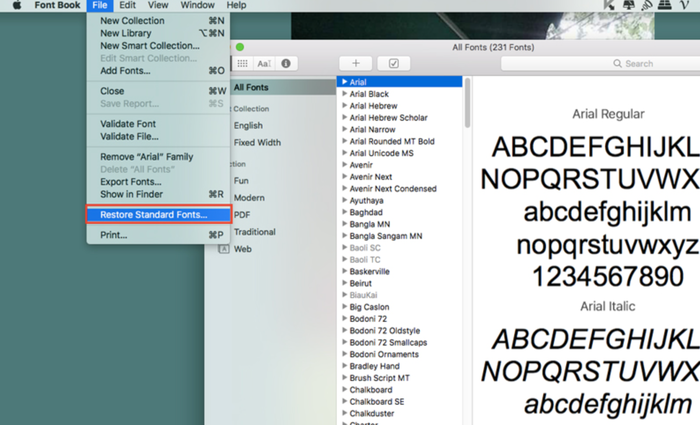Select the Web collection icon in sidebar
The height and width of the screenshot is (425, 700).
(x=224, y=249)
